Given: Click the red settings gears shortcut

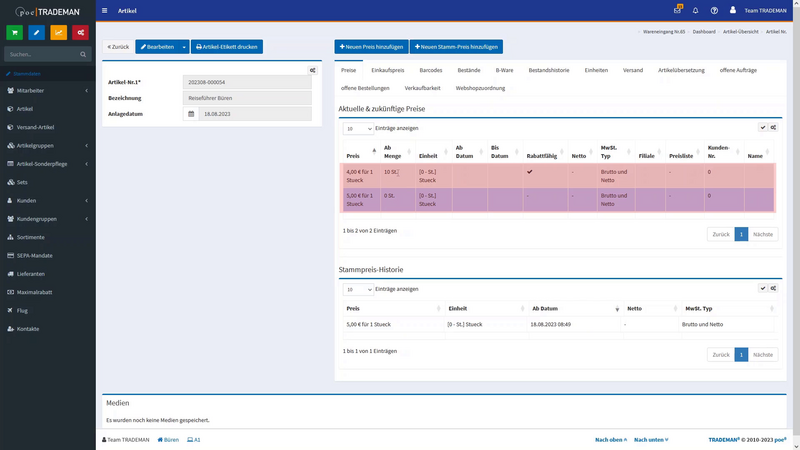Looking at the screenshot, I should (x=80, y=33).
